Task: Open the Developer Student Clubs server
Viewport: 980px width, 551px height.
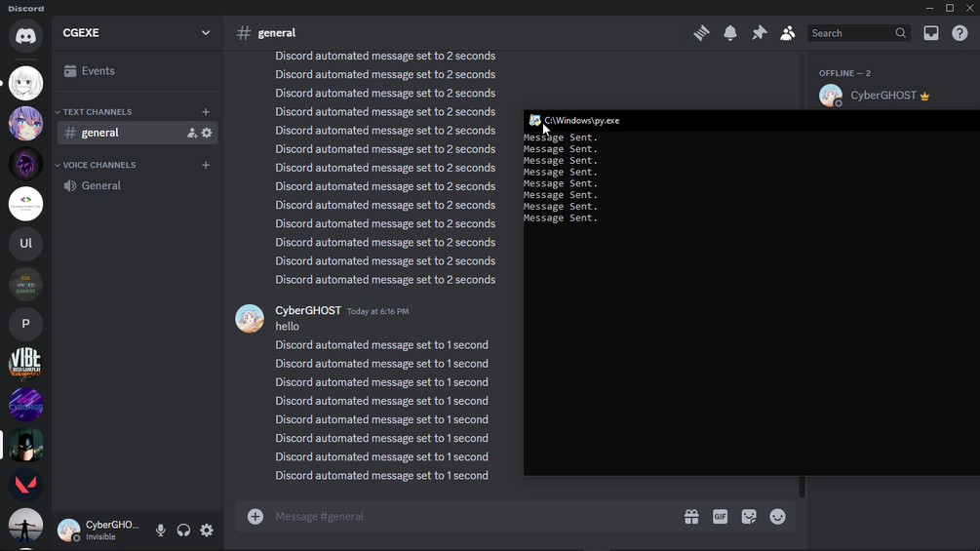Action: pos(25,204)
